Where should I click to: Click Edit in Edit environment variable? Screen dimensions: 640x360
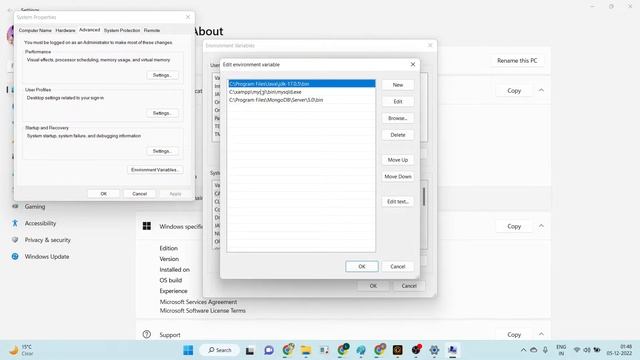(398, 102)
